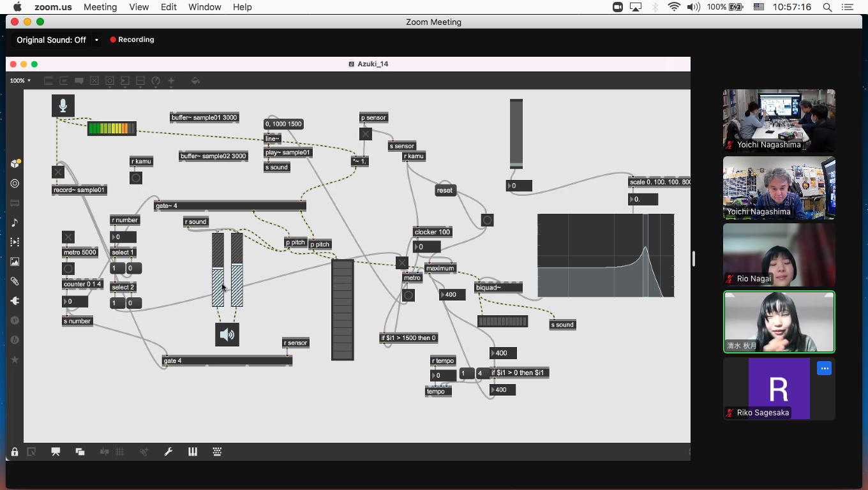This screenshot has width=868, height=490.
Task: Toggle the X box above metro 5000
Action: click(x=68, y=237)
